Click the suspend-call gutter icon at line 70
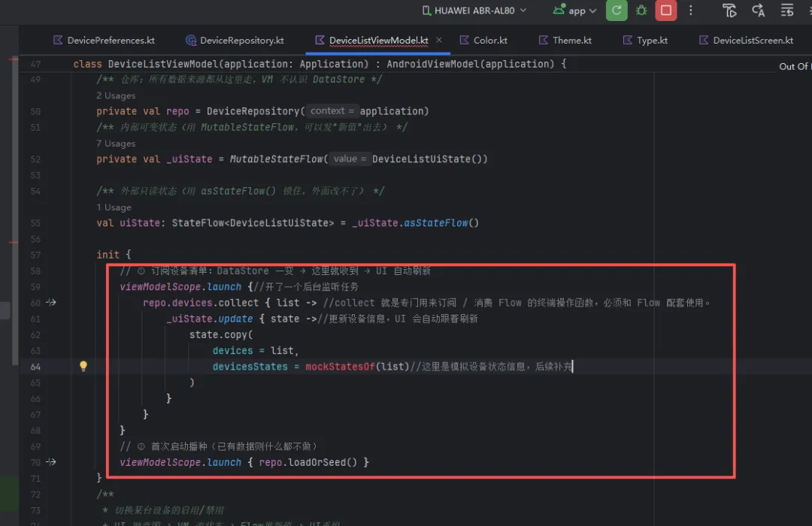Screen dimensions: 812x526 pyautogui.click(x=51, y=461)
